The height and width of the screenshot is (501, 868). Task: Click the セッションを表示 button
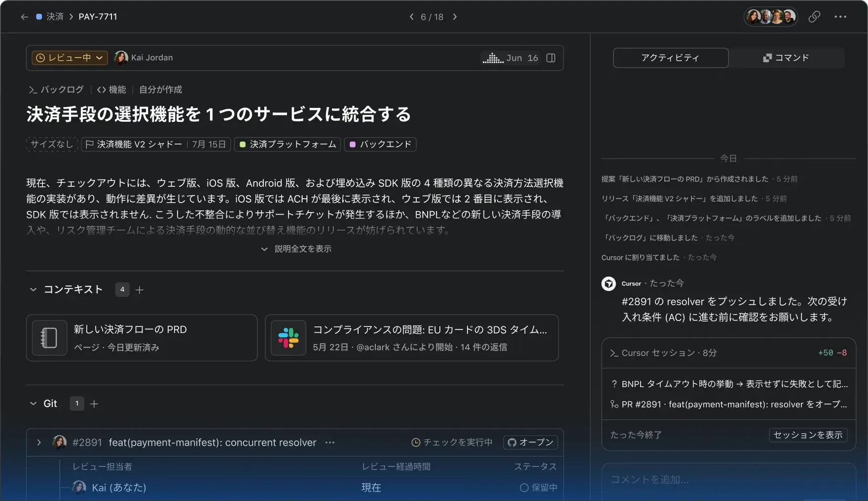click(x=808, y=435)
